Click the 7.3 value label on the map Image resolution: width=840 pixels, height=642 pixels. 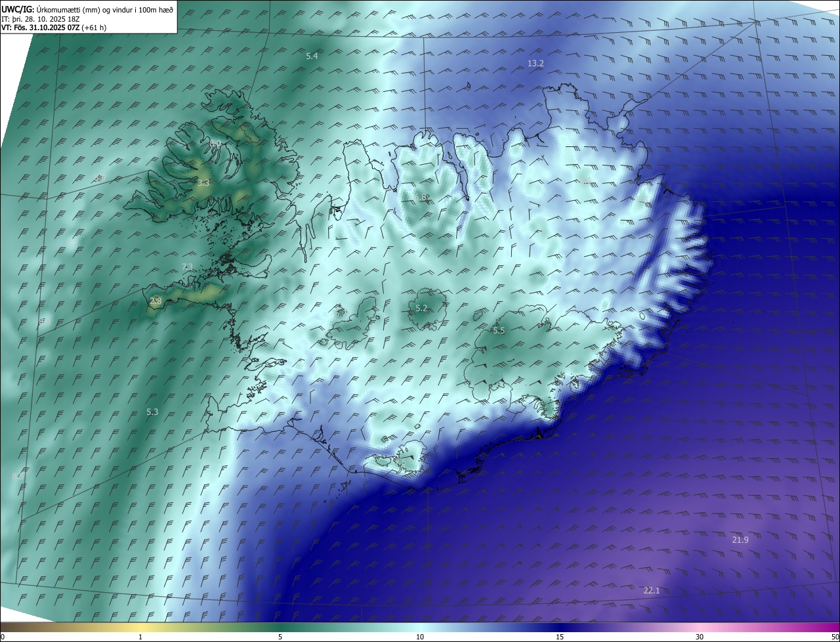(187, 267)
